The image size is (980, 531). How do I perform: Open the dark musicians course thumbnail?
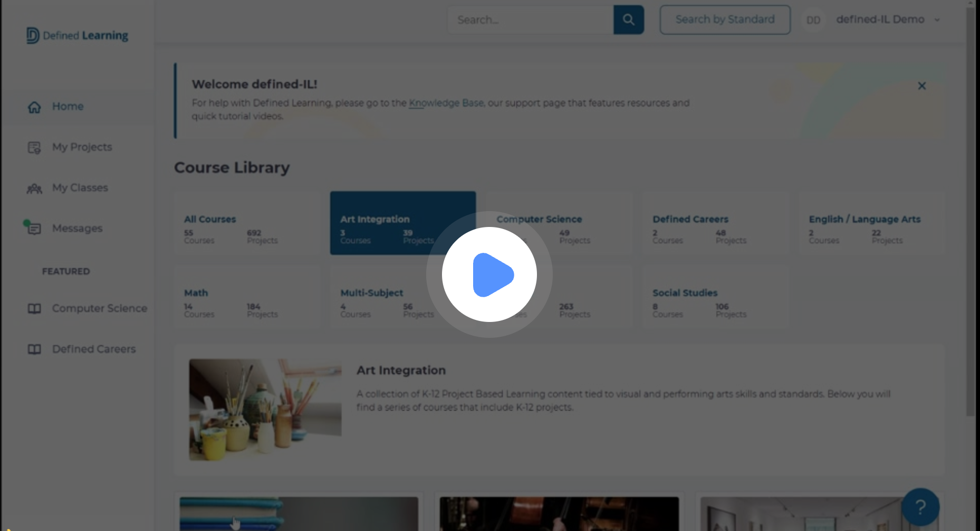pyautogui.click(x=559, y=514)
